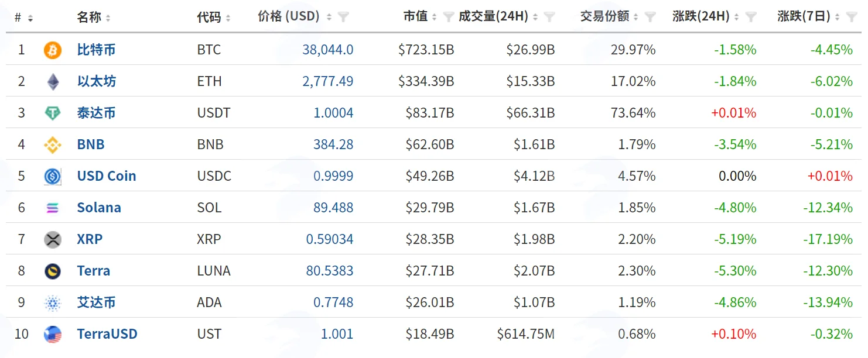
Task: Click Solana price 89.488
Action: point(334,208)
